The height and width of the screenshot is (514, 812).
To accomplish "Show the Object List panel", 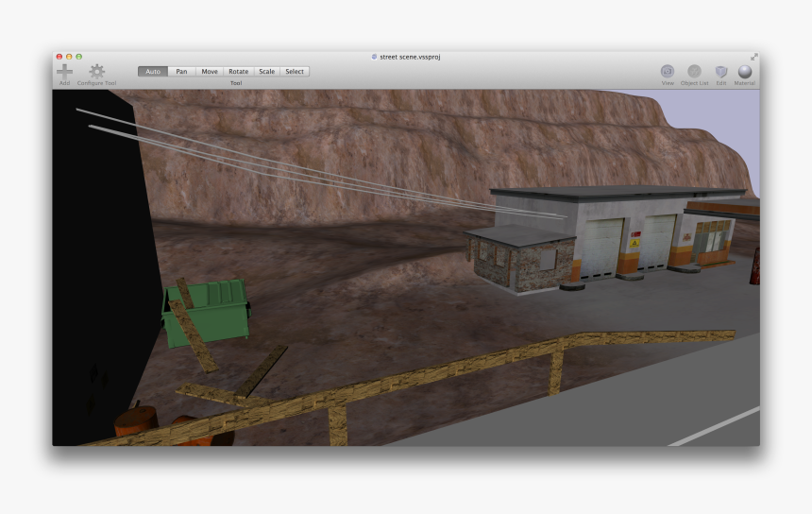I will [694, 72].
